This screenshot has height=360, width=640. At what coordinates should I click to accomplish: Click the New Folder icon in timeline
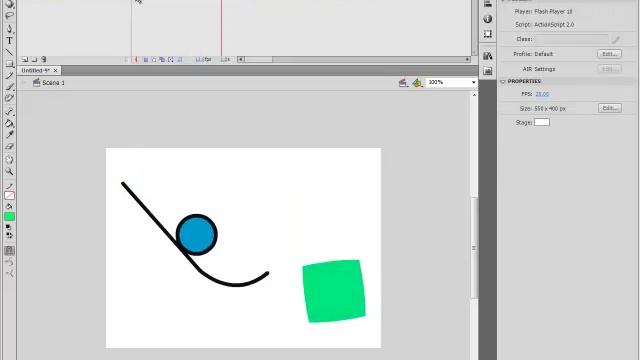pyautogui.click(x=34, y=60)
